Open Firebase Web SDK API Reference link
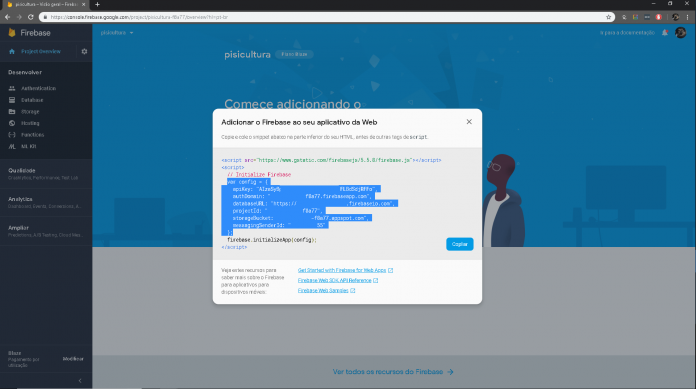 tap(334, 280)
